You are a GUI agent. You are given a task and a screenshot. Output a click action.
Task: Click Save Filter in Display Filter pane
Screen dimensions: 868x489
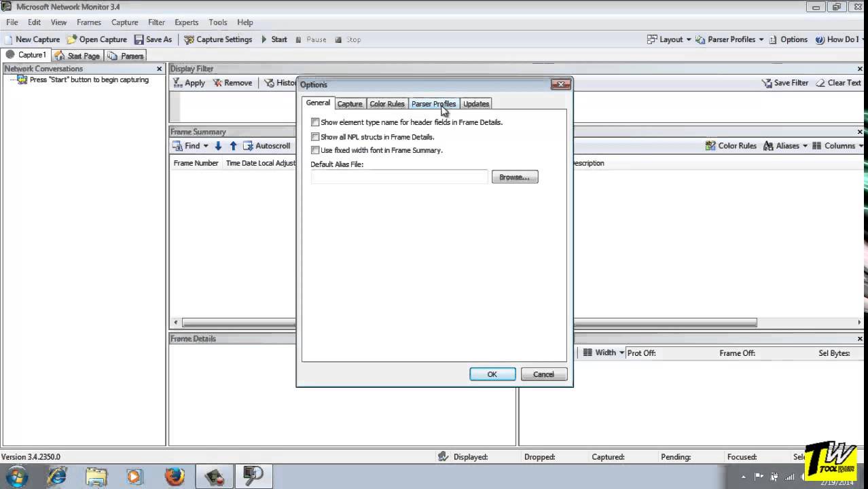pos(785,83)
